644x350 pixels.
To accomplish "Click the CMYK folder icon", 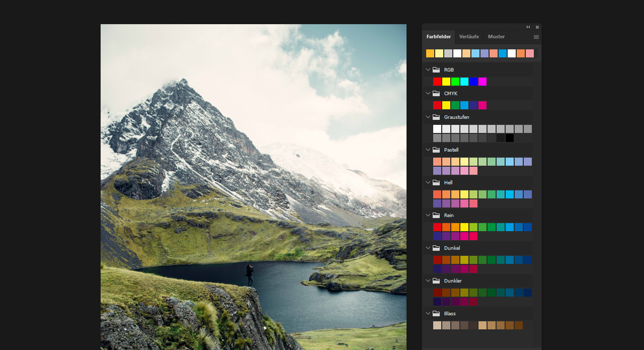I will coord(436,94).
